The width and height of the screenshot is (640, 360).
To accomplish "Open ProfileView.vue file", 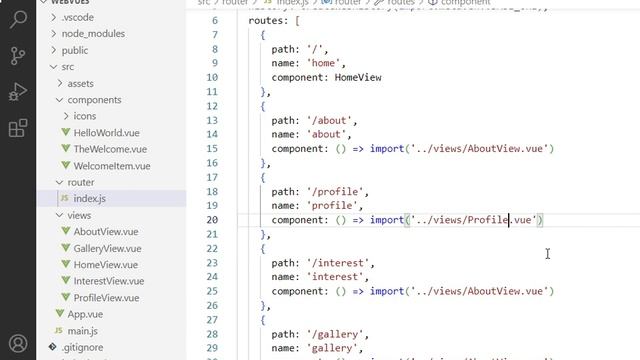I will point(106,298).
